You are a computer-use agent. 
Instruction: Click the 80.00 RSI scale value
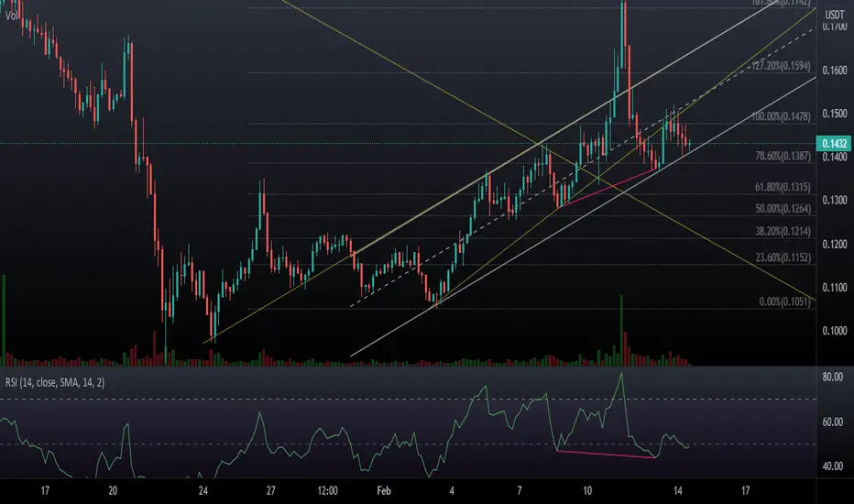click(833, 377)
